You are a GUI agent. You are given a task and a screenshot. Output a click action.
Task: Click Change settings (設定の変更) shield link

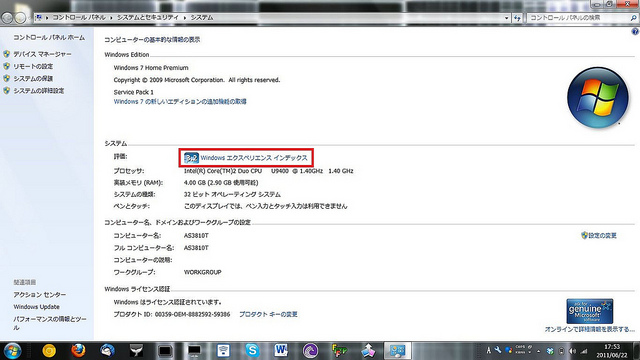(x=598, y=236)
